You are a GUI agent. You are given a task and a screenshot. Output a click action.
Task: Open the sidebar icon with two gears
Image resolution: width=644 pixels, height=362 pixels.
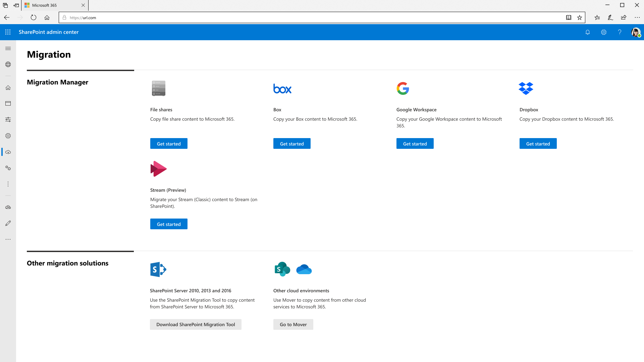coord(8,168)
